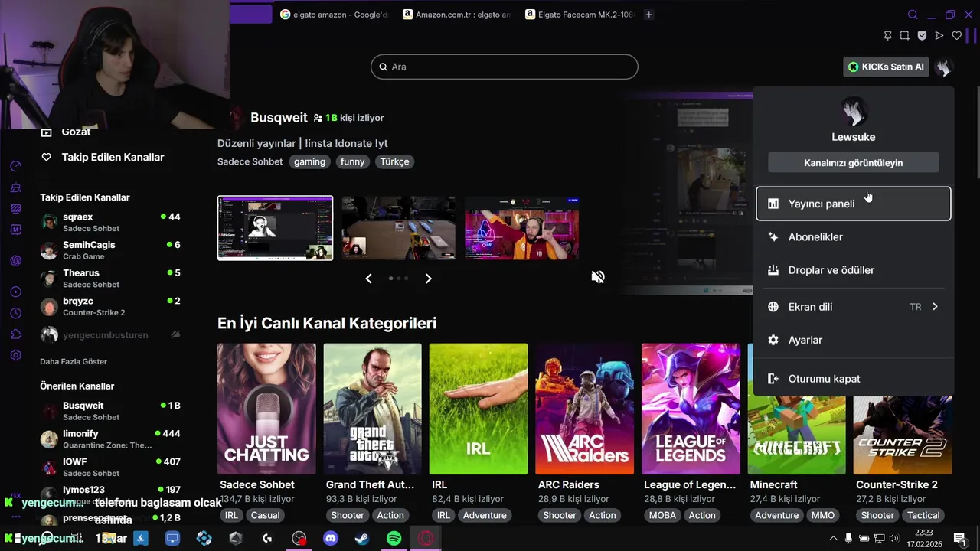The image size is (980, 551).
Task: Open limonify in recommended channels
Action: point(111,439)
